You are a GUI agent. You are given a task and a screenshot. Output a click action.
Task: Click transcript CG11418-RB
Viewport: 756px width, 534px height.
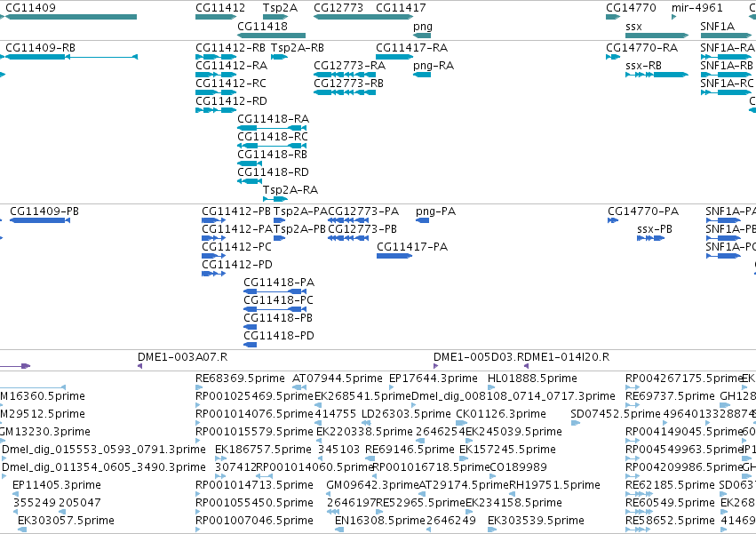(273, 155)
